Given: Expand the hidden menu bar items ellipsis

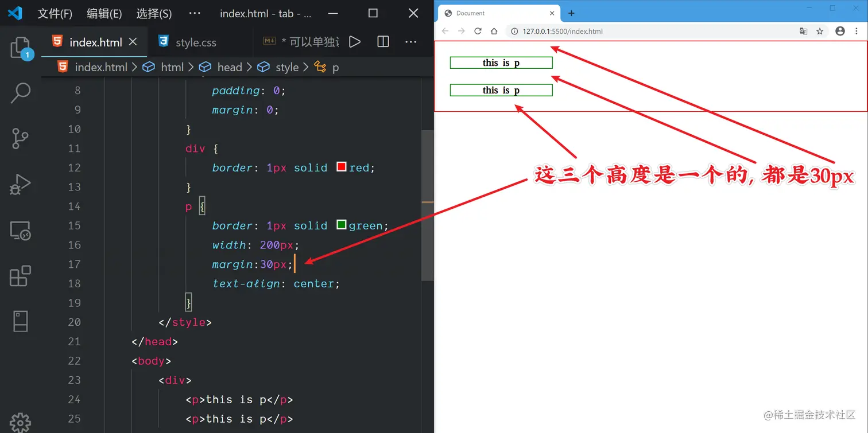Looking at the screenshot, I should tap(195, 13).
